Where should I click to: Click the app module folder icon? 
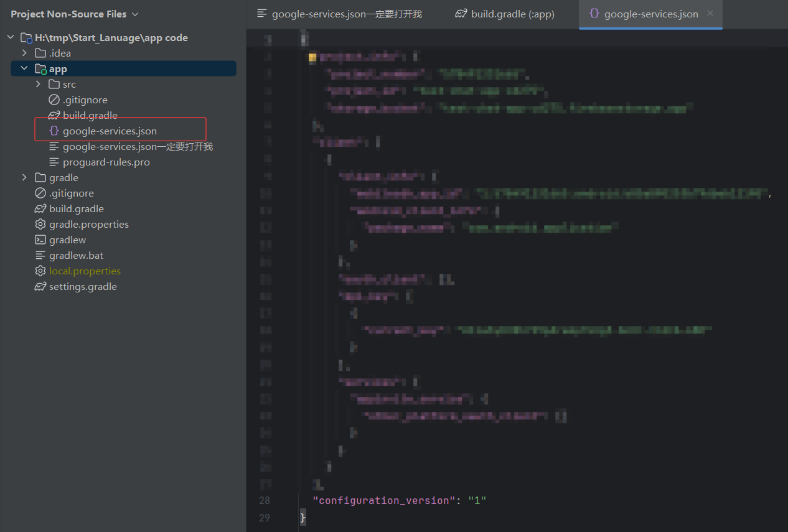pyautogui.click(x=40, y=69)
